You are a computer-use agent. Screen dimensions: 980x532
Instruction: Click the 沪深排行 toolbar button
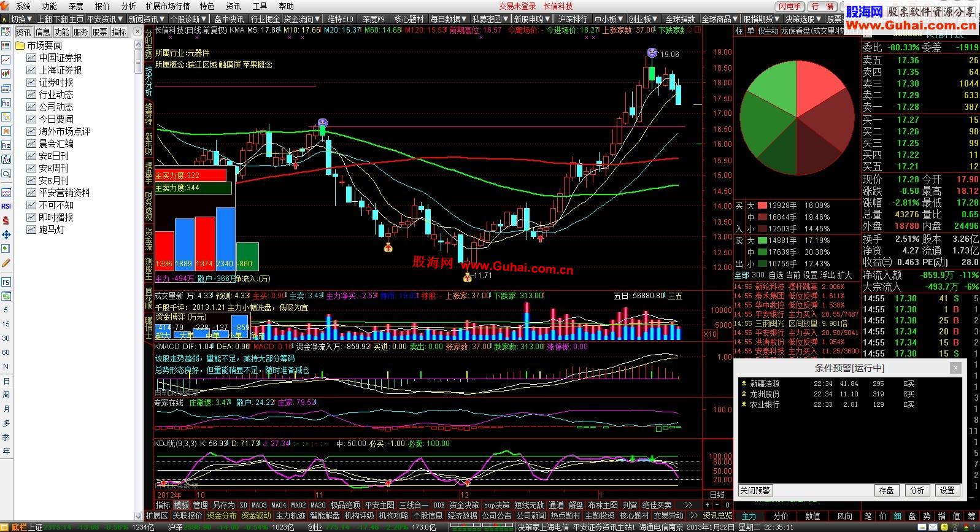coord(573,19)
